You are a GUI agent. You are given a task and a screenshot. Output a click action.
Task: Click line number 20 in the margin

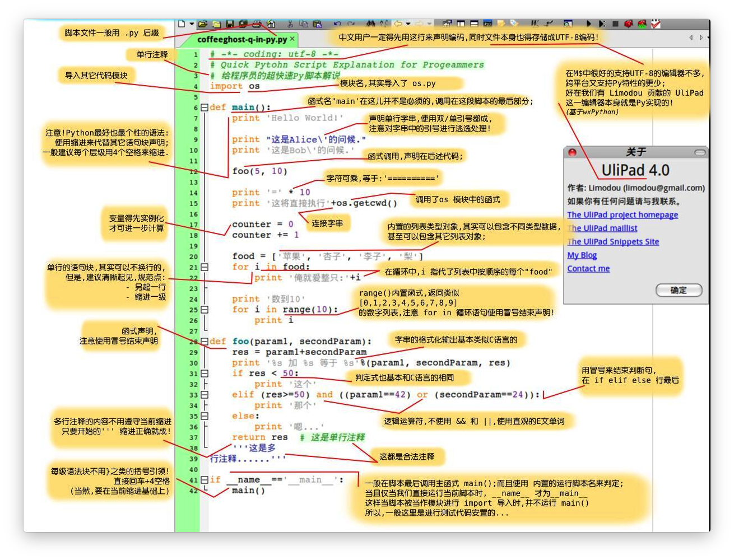tap(193, 256)
